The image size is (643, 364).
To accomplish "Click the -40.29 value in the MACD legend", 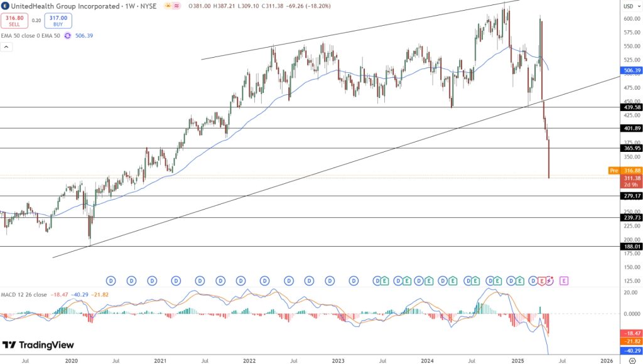I will click(x=80, y=295).
